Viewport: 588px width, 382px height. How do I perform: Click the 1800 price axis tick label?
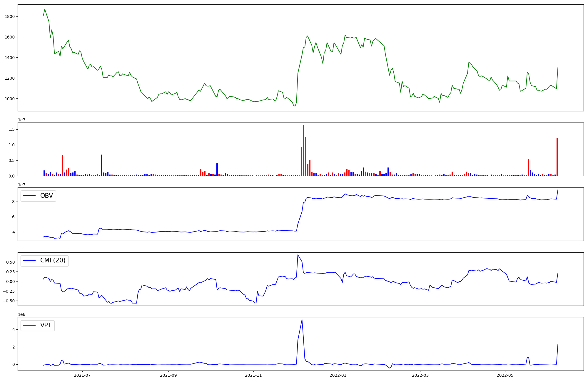point(10,16)
